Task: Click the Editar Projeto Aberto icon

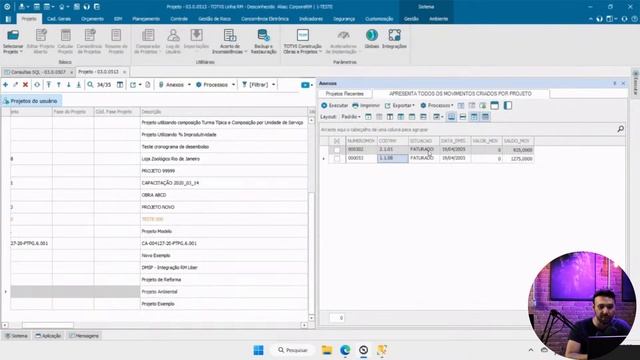Action: 40,41
